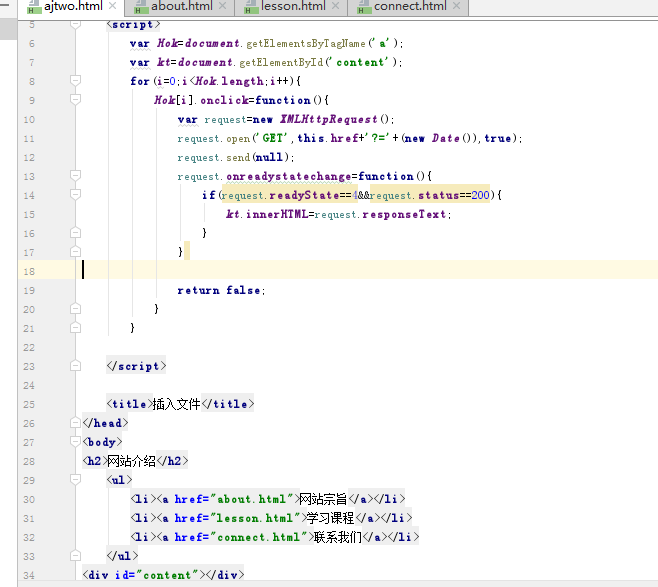This screenshot has height=587, width=658.
Task: Collapse the if block fold at line 14
Action: click(76, 194)
